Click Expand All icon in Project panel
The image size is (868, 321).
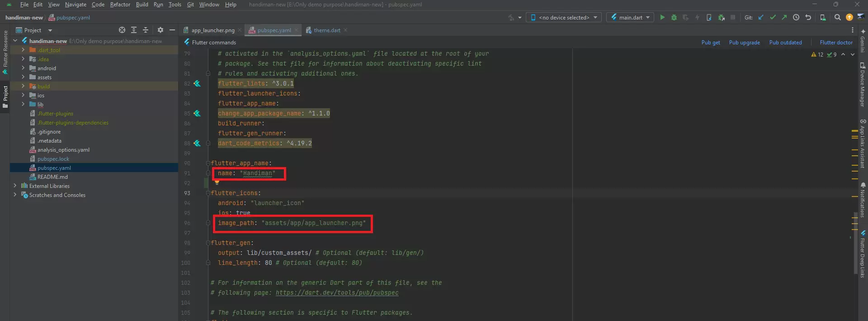tap(134, 30)
